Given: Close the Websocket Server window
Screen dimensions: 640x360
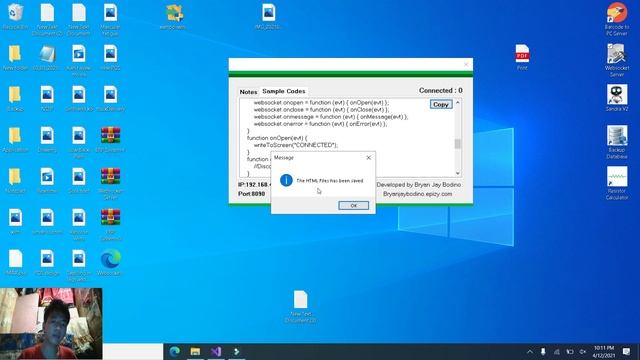Looking at the screenshot, I should [466, 64].
